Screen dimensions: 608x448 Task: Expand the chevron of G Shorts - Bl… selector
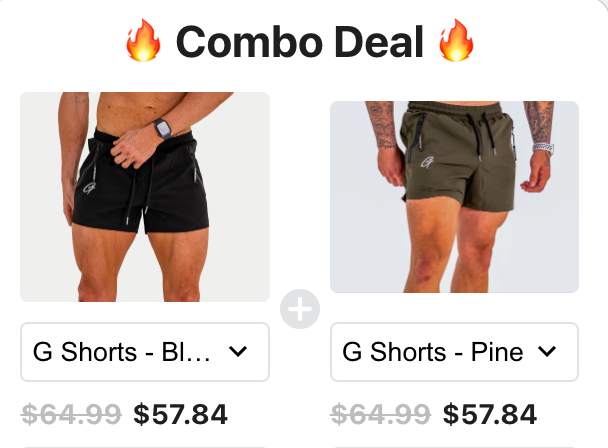click(238, 351)
